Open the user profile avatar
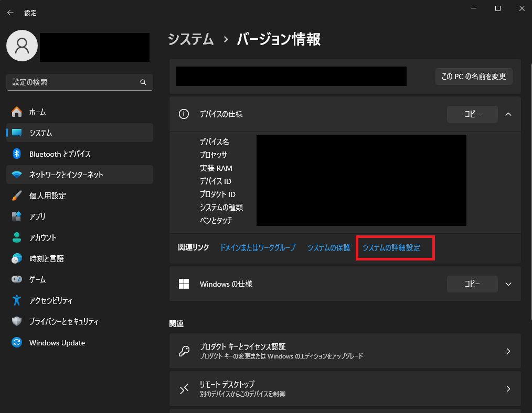This screenshot has height=413, width=532. point(22,46)
